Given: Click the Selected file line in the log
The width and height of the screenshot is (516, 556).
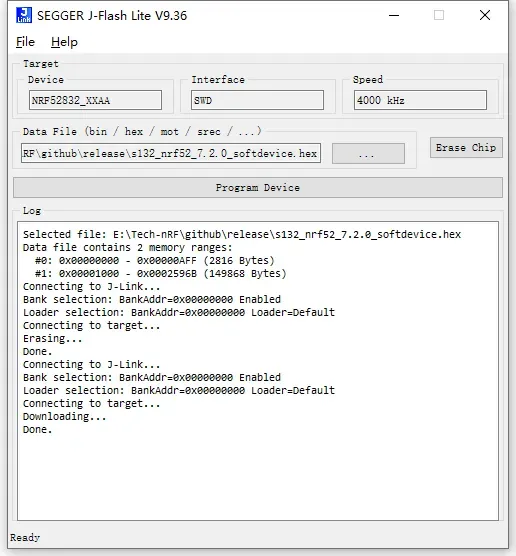Looking at the screenshot, I should pyautogui.click(x=242, y=234).
